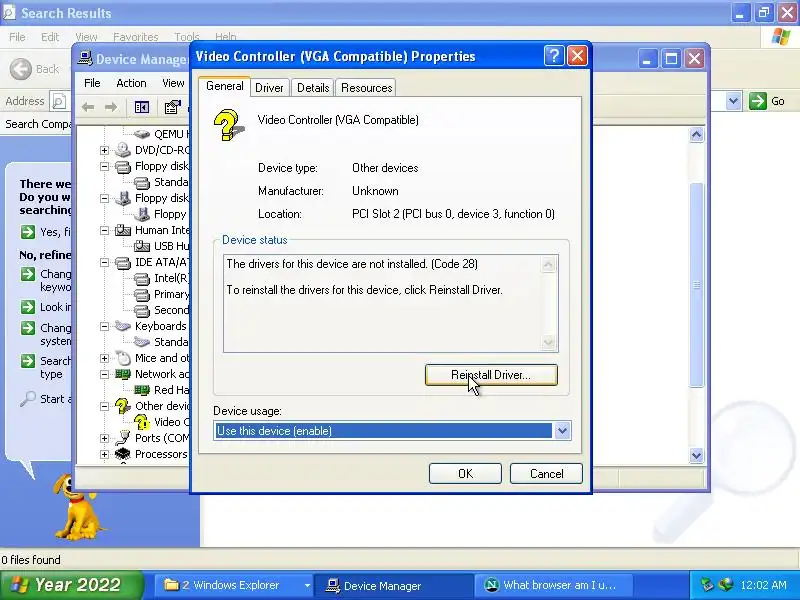
Task: Expand the DVD/CD-ROM drives node
Action: (x=104, y=150)
